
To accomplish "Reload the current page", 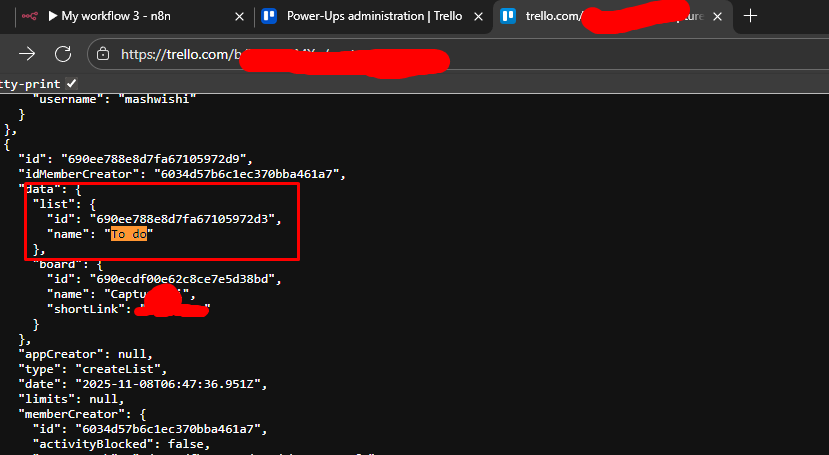I will point(63,54).
